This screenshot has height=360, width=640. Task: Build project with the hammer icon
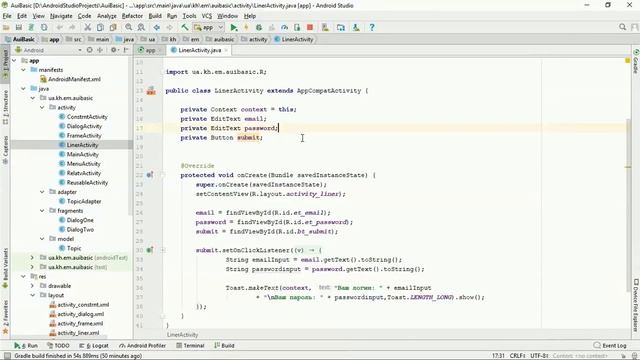pos(184,27)
